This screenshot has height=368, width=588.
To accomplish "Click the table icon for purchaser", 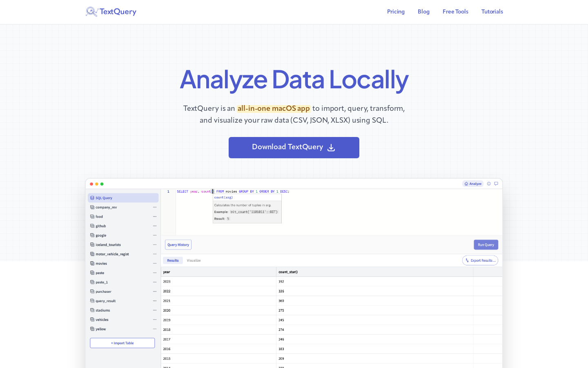I will coord(92,292).
